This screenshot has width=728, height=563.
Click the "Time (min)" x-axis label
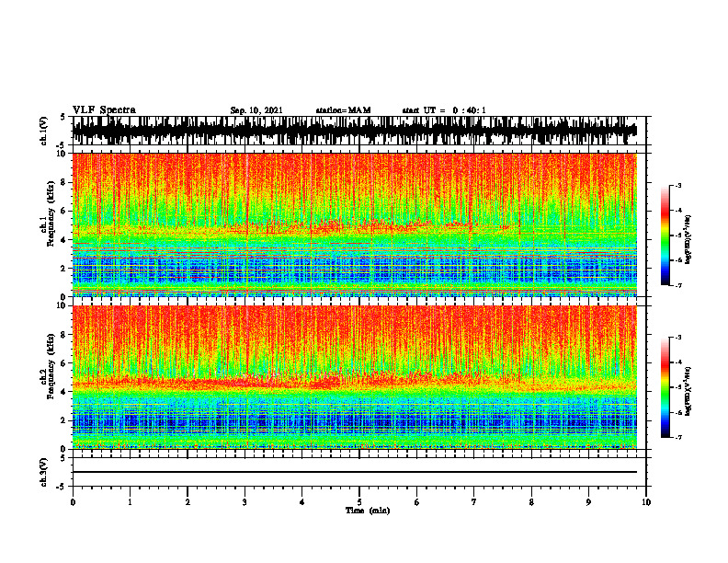(x=368, y=511)
